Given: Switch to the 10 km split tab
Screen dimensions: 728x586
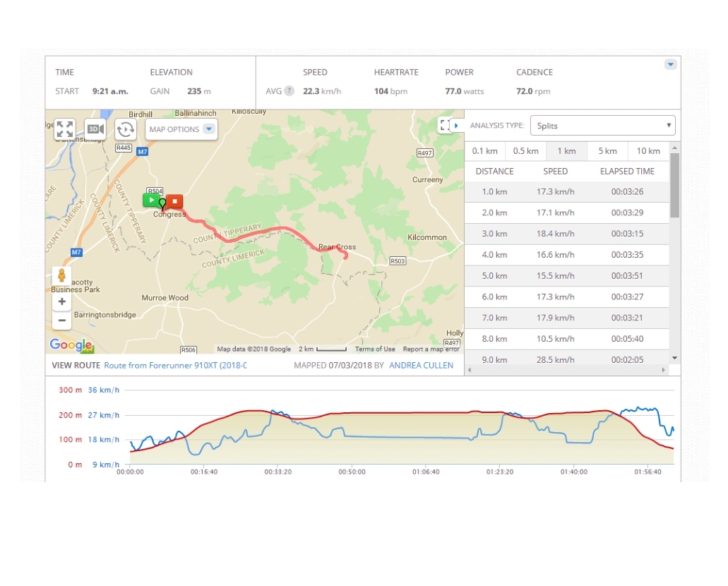Looking at the screenshot, I should coord(648,151).
